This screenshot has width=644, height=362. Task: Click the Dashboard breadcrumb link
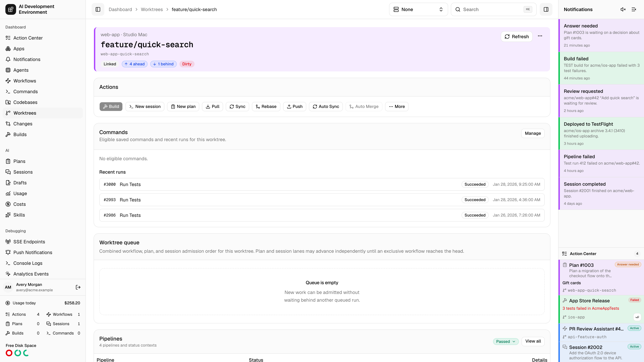(x=120, y=10)
